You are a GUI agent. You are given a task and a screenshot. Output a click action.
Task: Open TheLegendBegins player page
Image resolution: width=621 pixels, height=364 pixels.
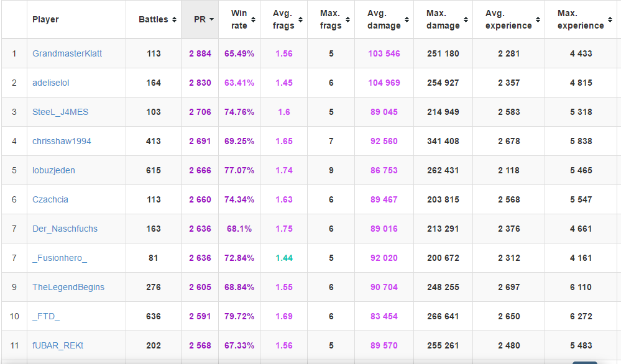click(x=68, y=287)
